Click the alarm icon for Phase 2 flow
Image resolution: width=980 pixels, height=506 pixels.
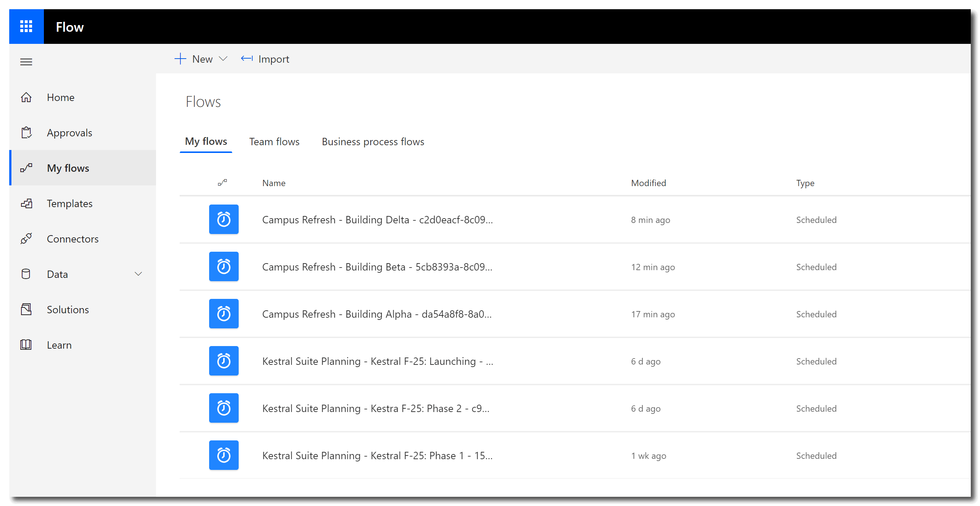click(x=224, y=408)
